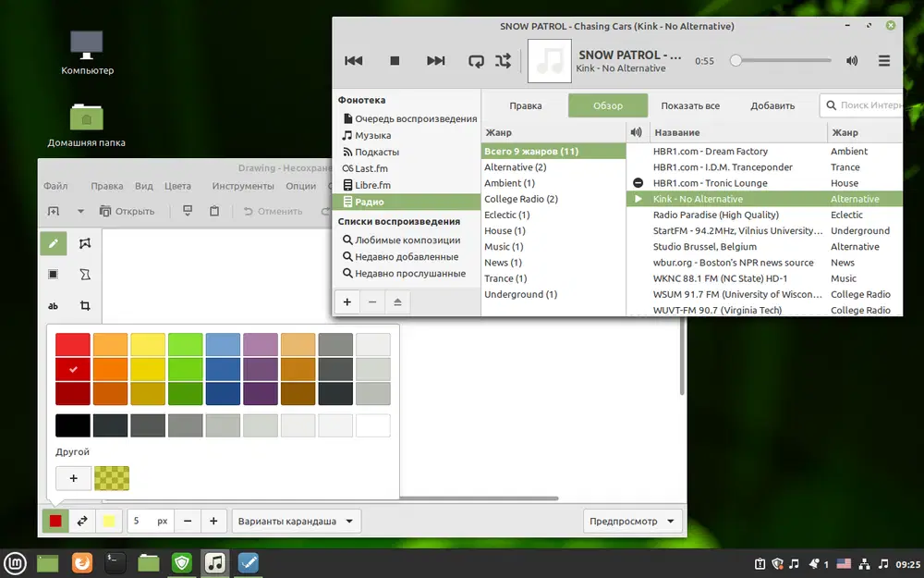Image resolution: width=924 pixels, height=578 pixels.
Task: Click the player volume speaker icon
Action: [x=852, y=61]
